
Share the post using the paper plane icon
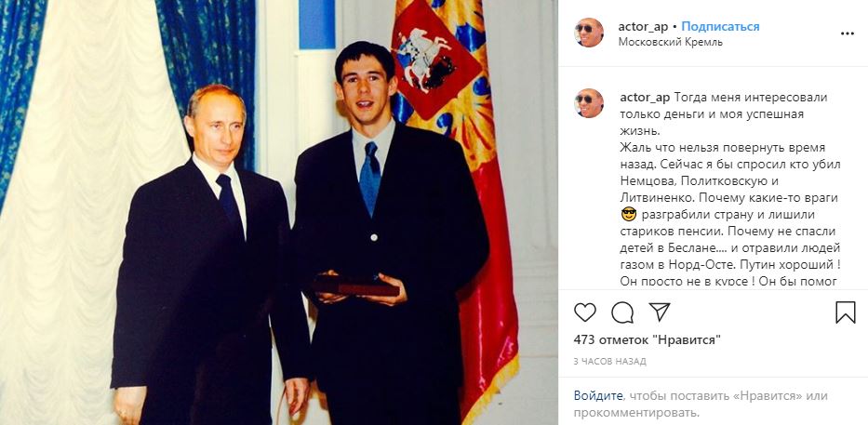pyautogui.click(x=660, y=312)
